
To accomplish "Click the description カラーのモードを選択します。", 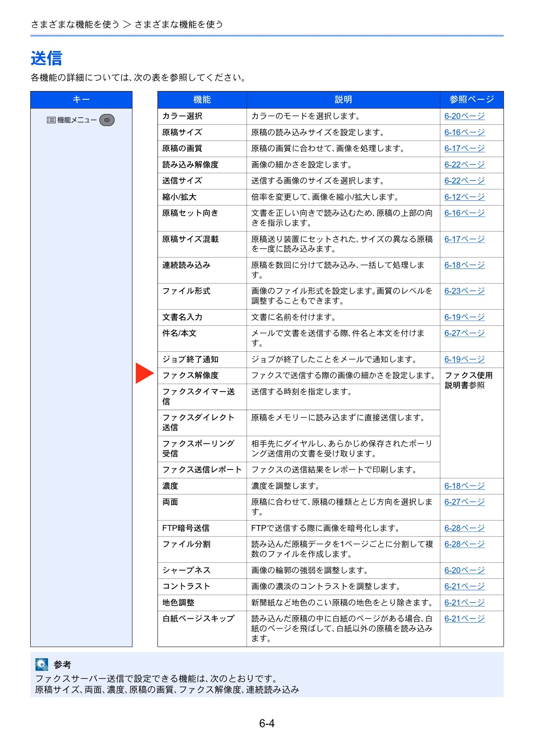I will [306, 116].
